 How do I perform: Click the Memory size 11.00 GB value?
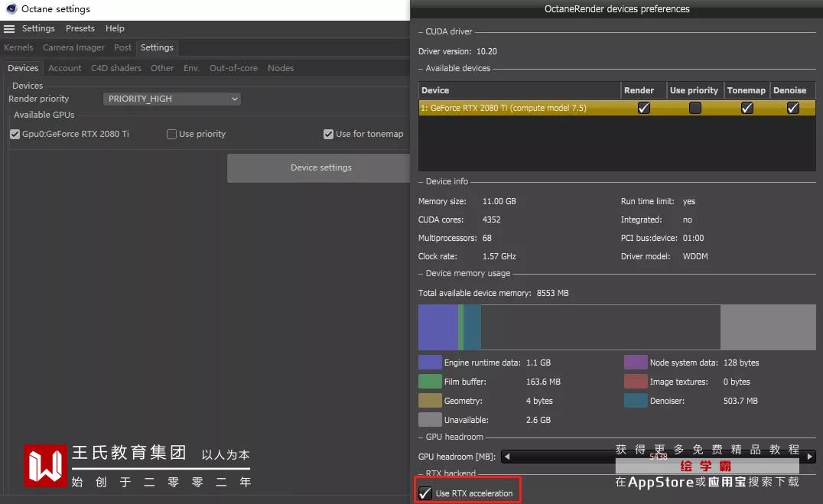pos(499,201)
